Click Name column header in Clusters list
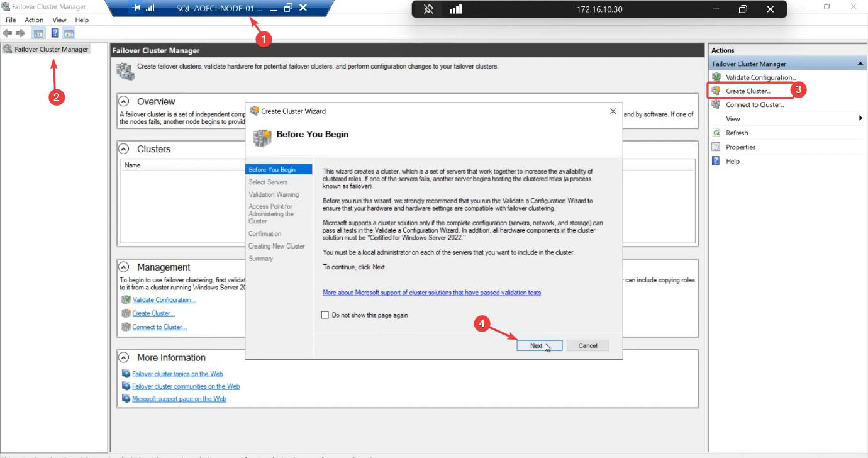The height and width of the screenshot is (458, 868). pyautogui.click(x=133, y=165)
